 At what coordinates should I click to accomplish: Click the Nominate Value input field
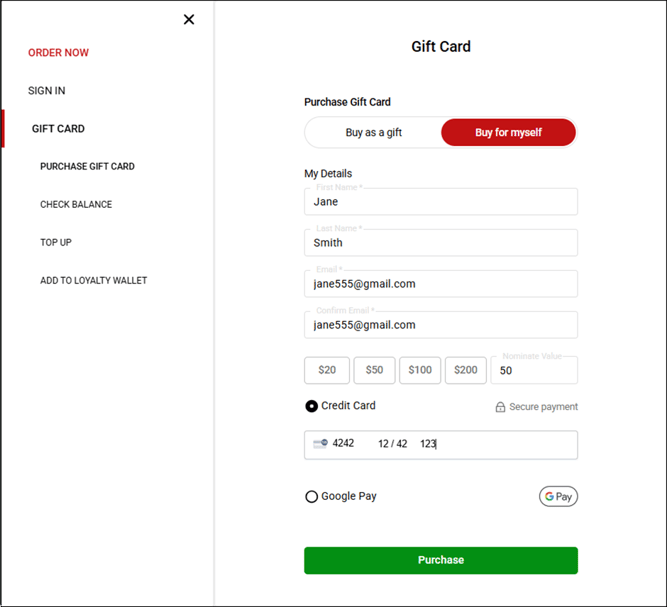[x=534, y=371]
